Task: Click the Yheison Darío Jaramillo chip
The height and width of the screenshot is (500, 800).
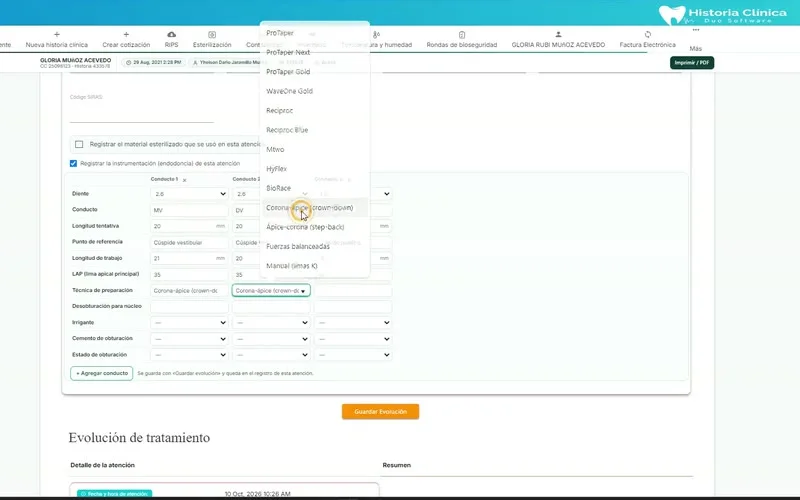Action: click(227, 62)
